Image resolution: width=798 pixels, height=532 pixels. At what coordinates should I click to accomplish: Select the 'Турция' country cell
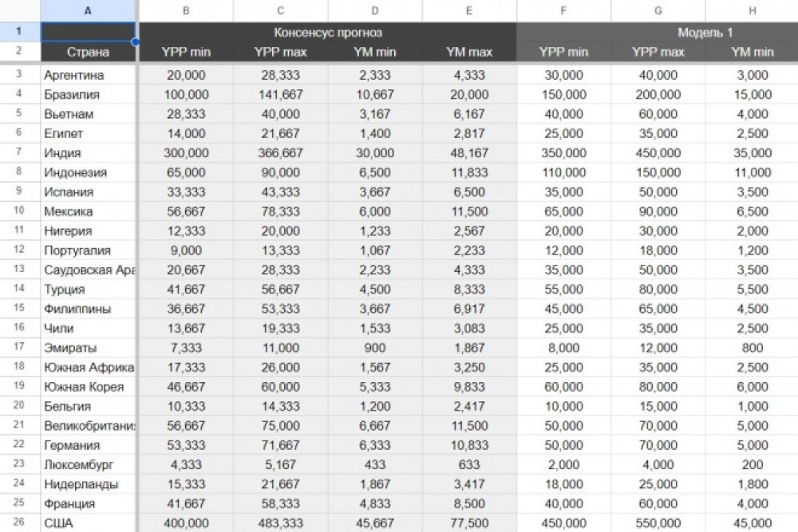click(x=88, y=289)
